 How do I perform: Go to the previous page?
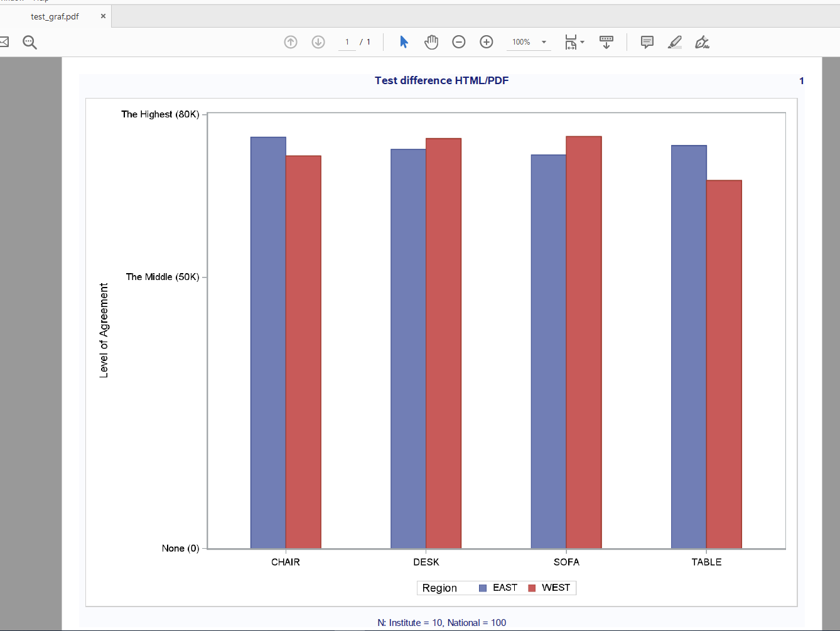coord(291,41)
